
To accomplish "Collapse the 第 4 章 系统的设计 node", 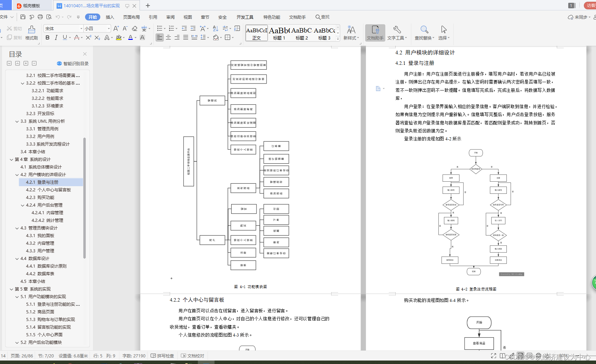I will [x=11, y=159].
